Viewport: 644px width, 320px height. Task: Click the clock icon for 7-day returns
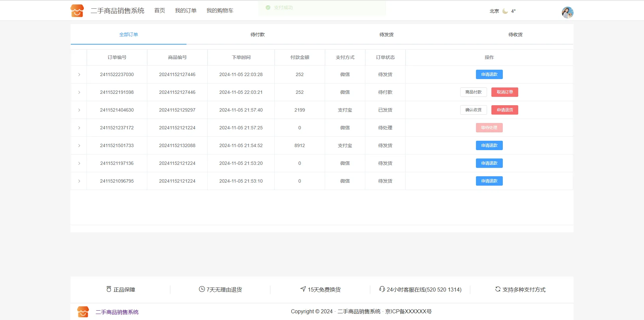coord(202,289)
